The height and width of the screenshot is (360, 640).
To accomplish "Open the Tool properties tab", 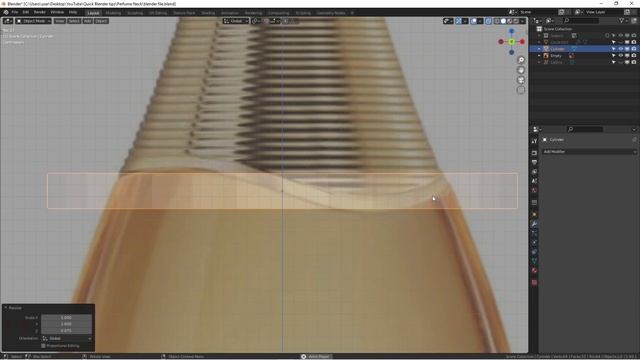I will coord(534,141).
